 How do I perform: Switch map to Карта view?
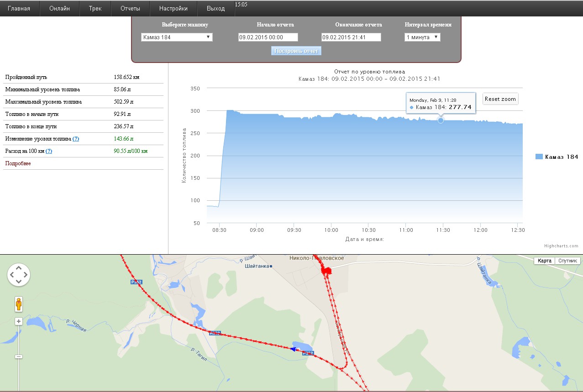(544, 261)
